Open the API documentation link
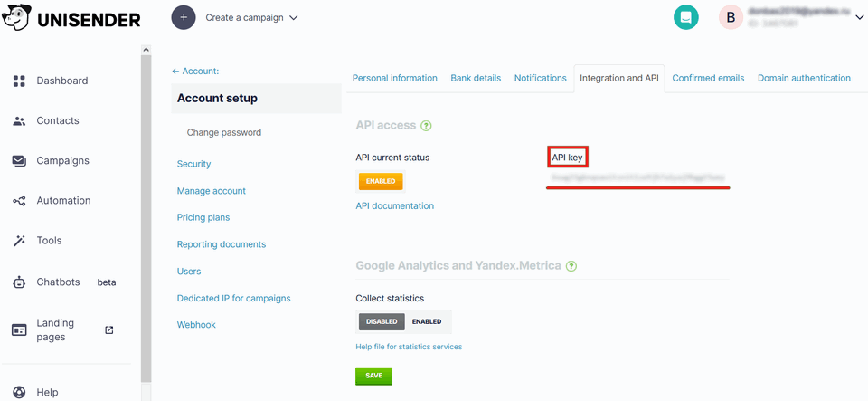868x401 pixels. point(395,206)
